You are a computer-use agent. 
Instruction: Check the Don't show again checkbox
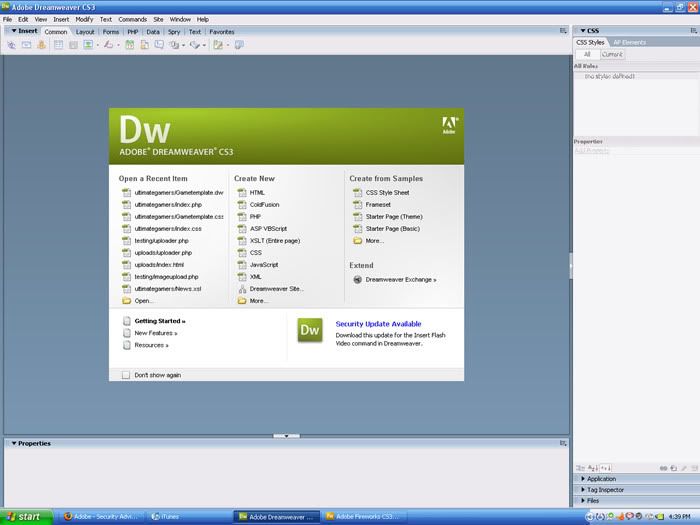[x=126, y=375]
